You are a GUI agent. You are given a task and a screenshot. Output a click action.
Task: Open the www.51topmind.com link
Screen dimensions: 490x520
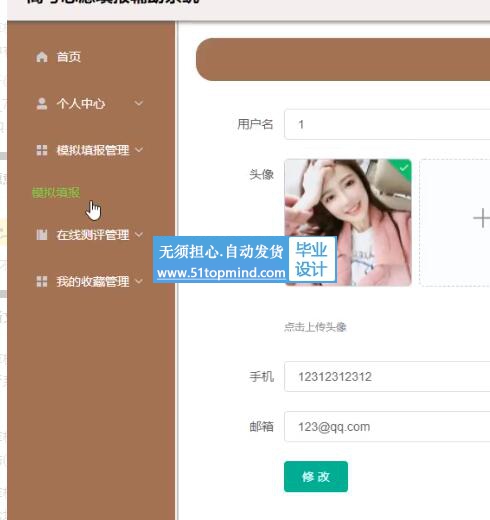[x=221, y=273]
